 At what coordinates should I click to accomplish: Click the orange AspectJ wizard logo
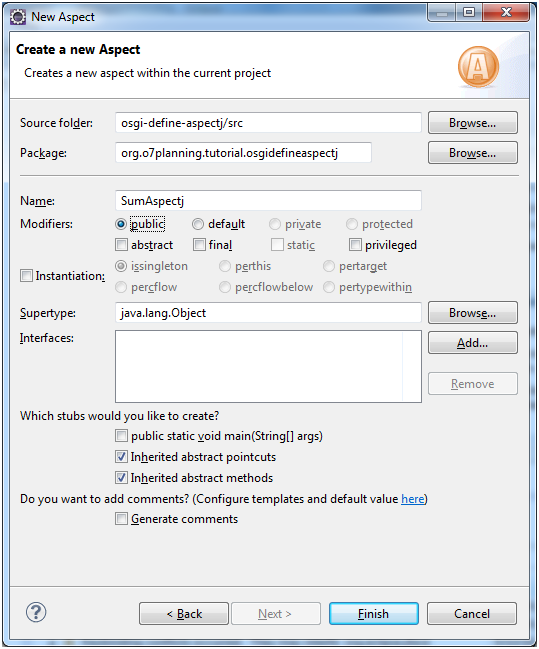(x=478, y=67)
